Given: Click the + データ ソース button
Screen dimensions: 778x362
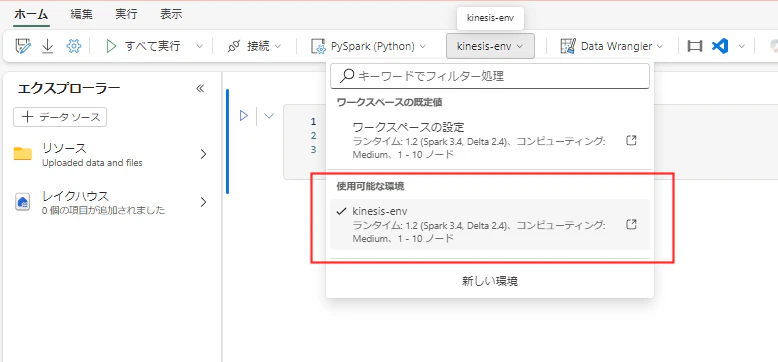Looking at the screenshot, I should coord(60,117).
